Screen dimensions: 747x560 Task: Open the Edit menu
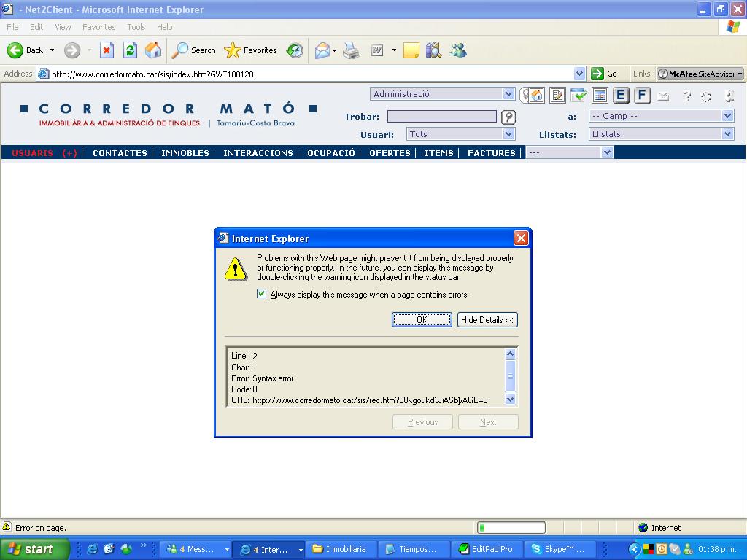[36, 27]
